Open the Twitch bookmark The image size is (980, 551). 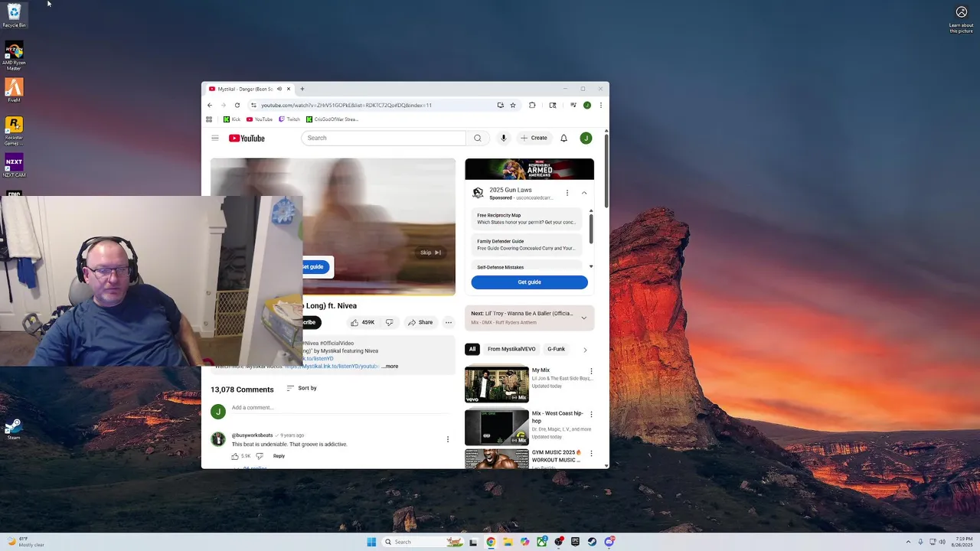pyautogui.click(x=289, y=119)
